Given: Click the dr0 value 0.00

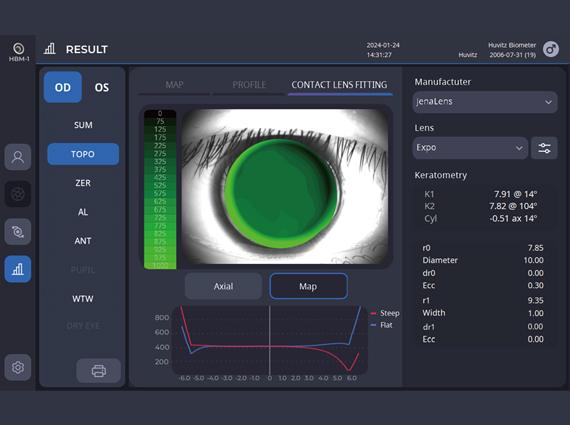Looking at the screenshot, I should (535, 273).
